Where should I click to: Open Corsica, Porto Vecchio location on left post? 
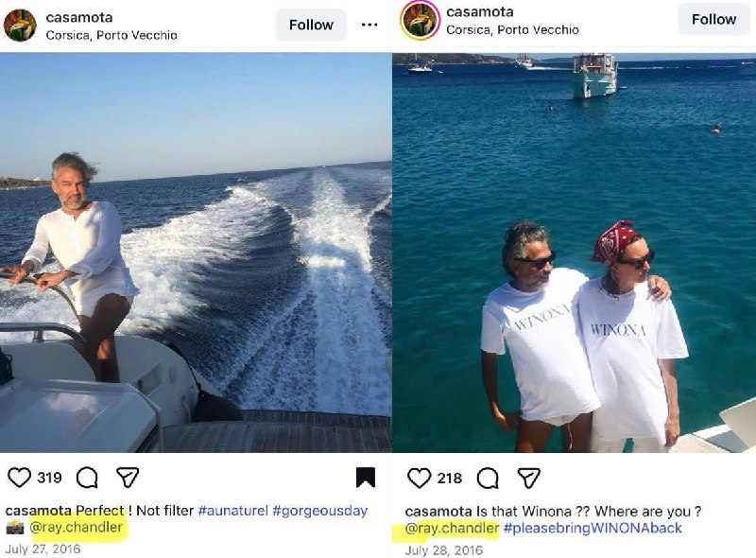tap(112, 35)
